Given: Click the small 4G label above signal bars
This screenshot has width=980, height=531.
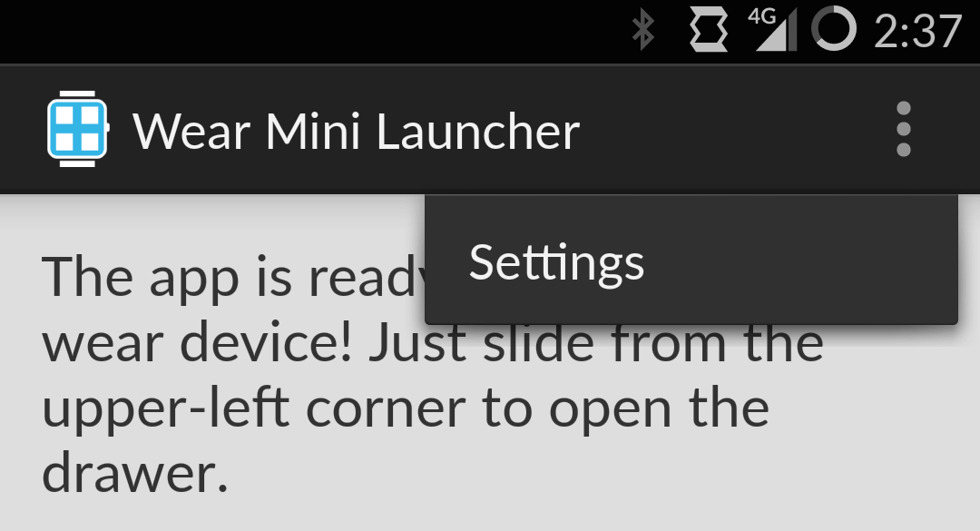Looking at the screenshot, I should point(762,15).
